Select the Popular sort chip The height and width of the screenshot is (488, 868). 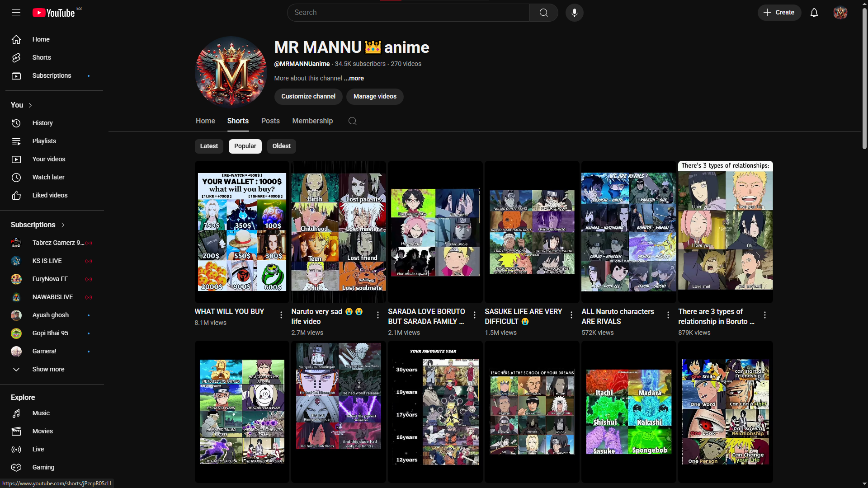245,146
